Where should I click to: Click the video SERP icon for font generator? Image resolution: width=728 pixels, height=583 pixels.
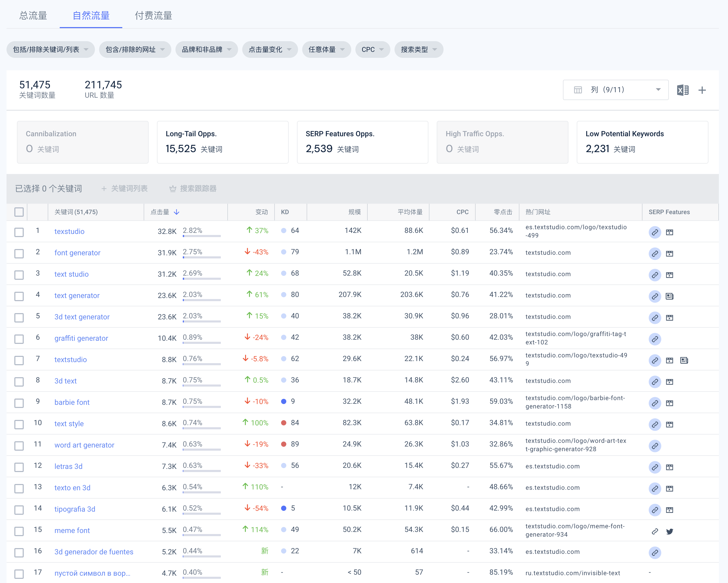click(x=670, y=254)
